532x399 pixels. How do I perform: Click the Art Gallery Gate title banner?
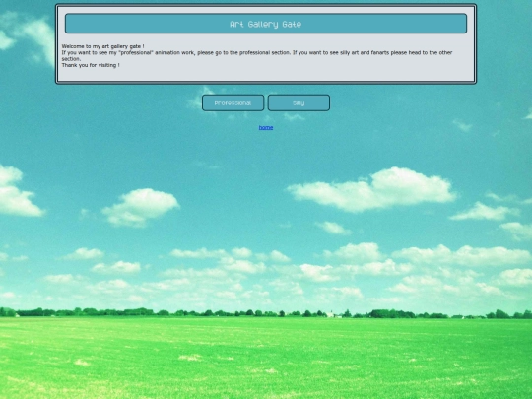pyautogui.click(x=266, y=24)
